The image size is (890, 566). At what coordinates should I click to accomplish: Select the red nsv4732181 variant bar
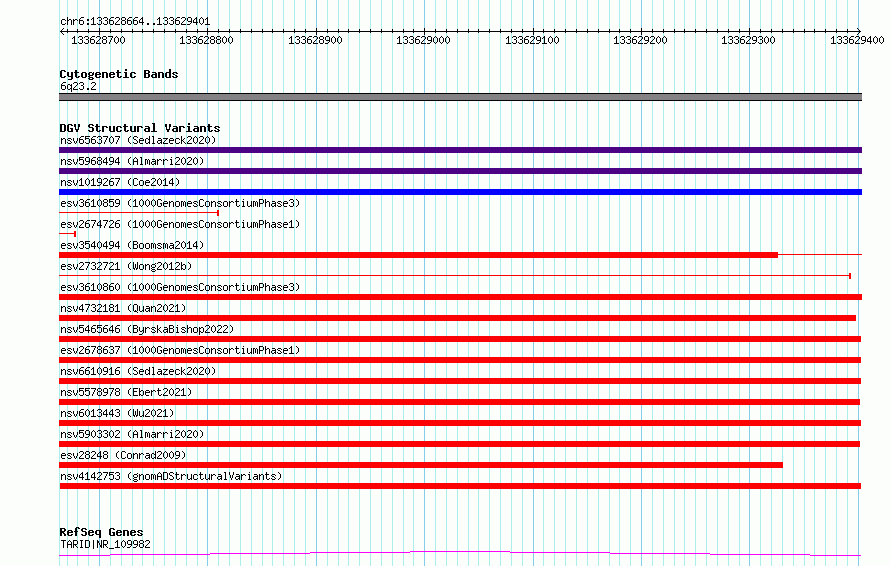457,318
